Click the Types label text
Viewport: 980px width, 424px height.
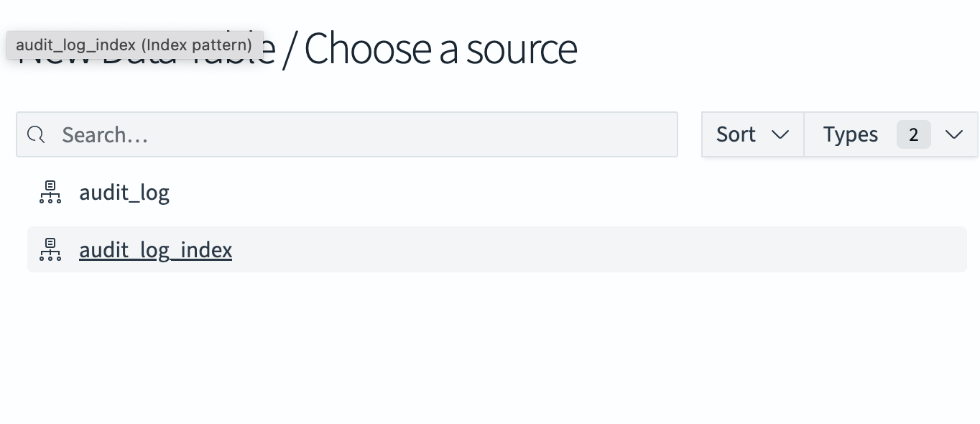pos(851,134)
